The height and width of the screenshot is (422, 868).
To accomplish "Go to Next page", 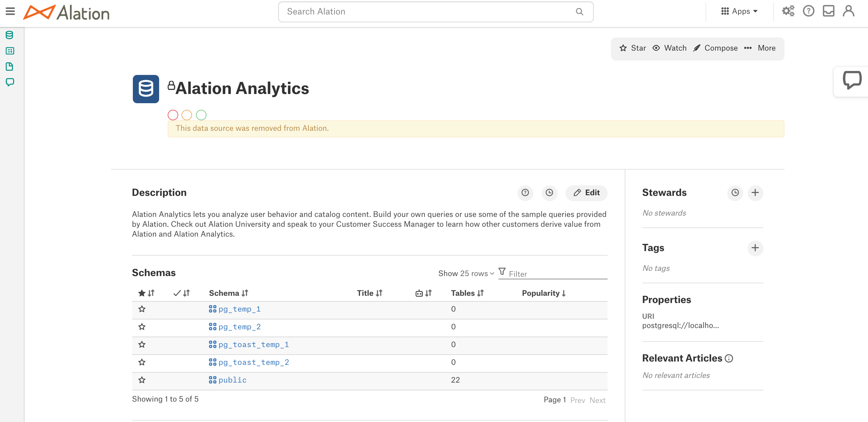I will pyautogui.click(x=597, y=400).
